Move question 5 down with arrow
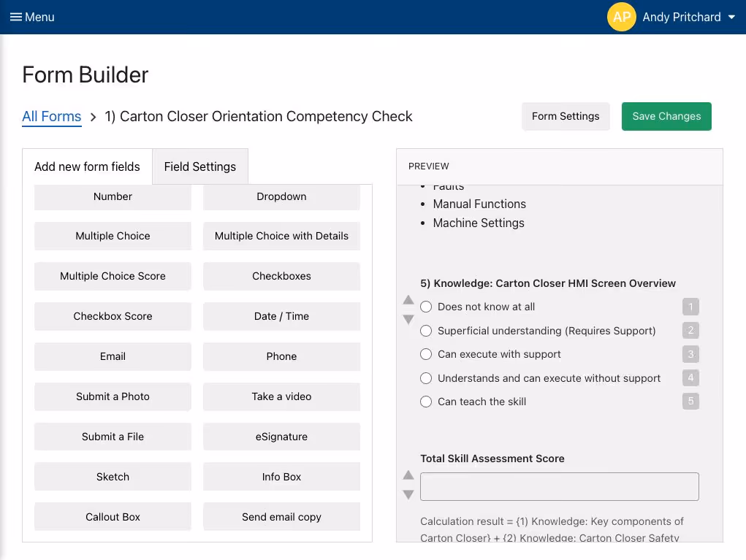The width and height of the screenshot is (746, 560). coord(408,320)
